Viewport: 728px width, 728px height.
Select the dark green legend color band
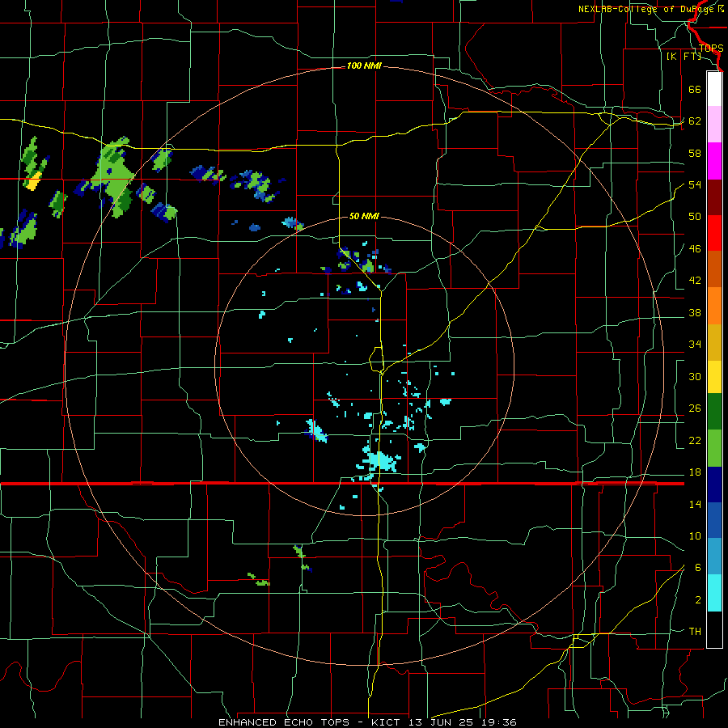click(714, 412)
